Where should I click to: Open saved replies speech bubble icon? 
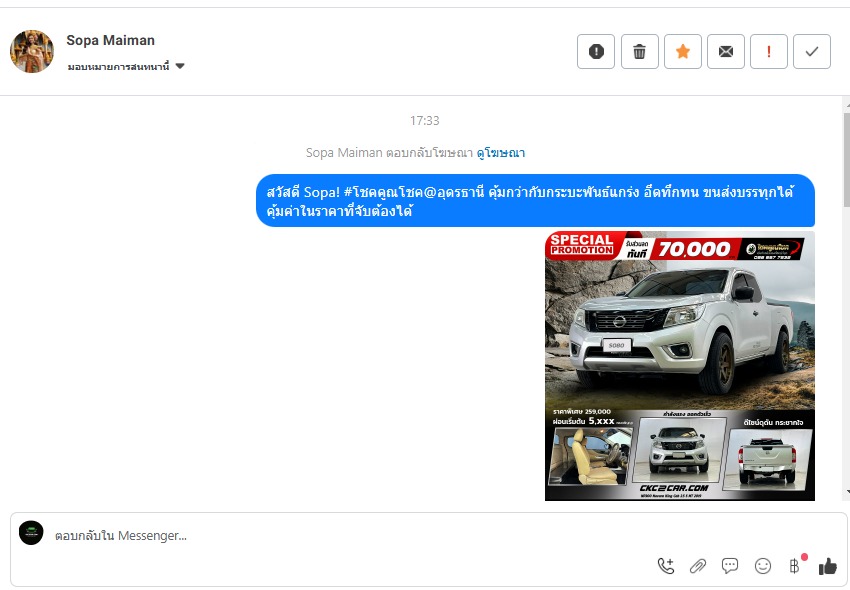pyautogui.click(x=730, y=566)
